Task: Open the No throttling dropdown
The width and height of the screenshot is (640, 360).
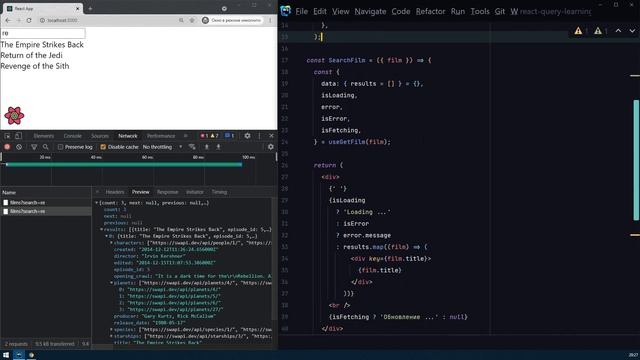Action: coord(162,147)
